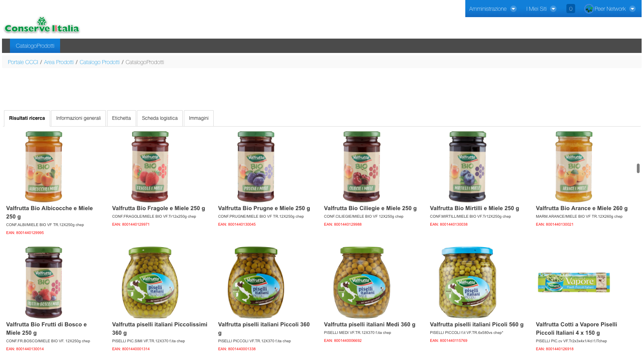Open the Bio Mirtilli e Miele jar thumbnail
This screenshot has height=357, width=644.
pos(468,167)
